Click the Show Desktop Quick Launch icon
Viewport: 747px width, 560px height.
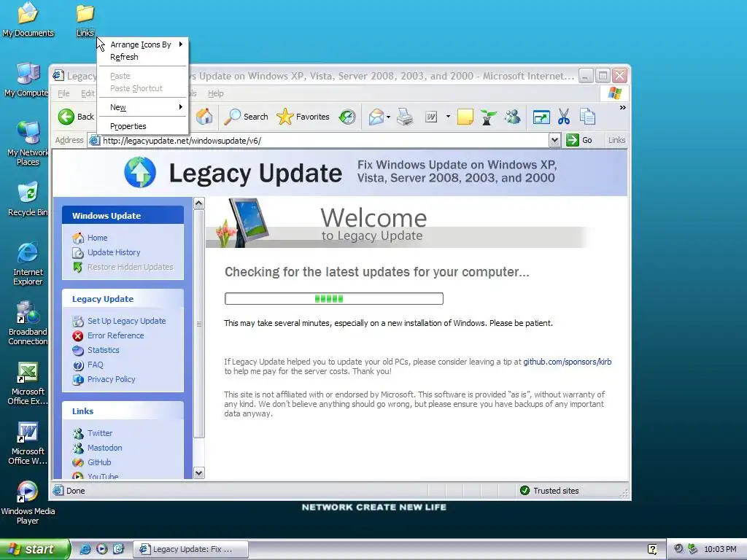(118, 549)
